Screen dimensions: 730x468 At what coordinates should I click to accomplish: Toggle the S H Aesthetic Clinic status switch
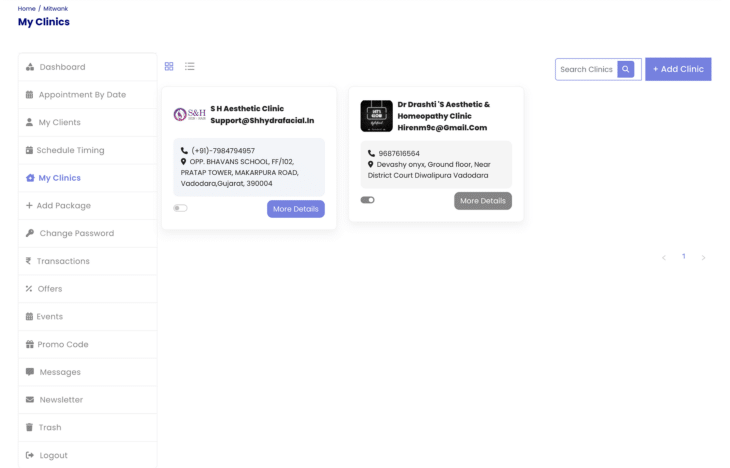180,208
